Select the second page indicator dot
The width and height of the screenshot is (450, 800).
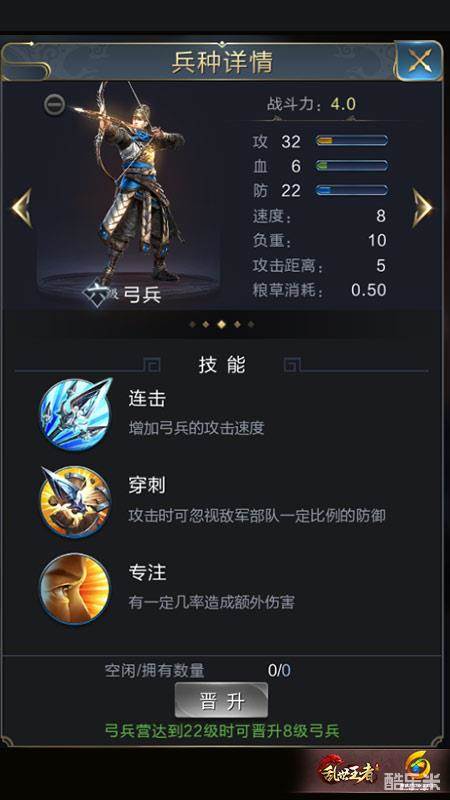point(206,324)
